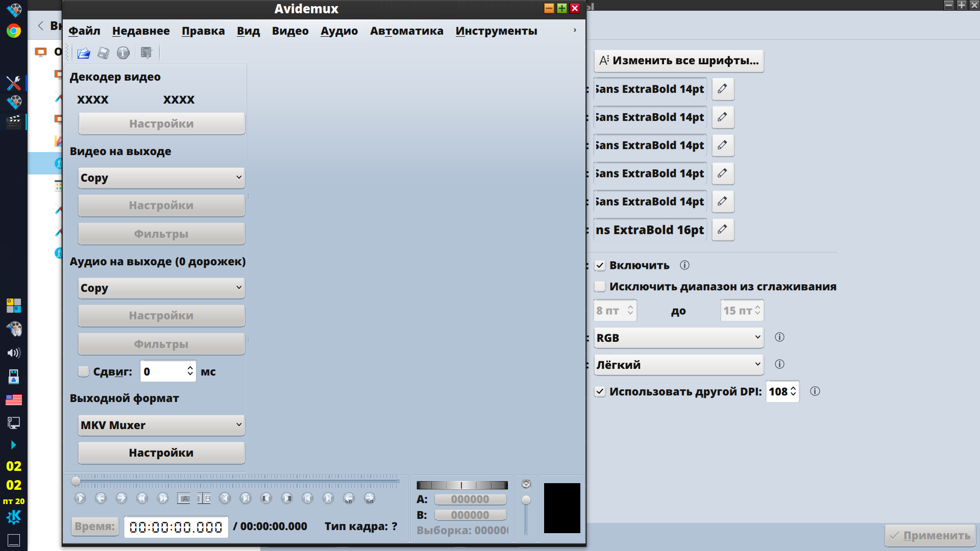980x551 pixels.
Task: Uncheck the Включить anti-aliasing checkbox
Action: 600,265
